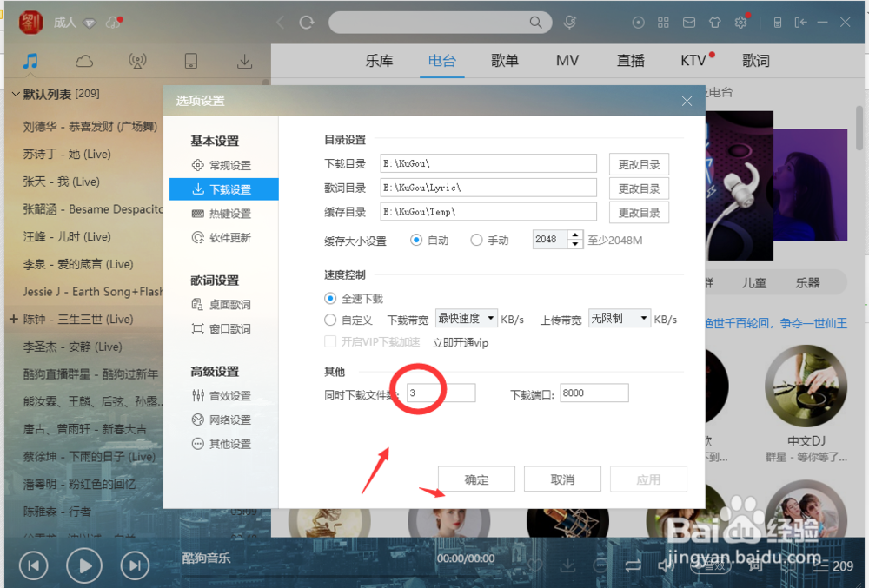Click the cloud sync icon near username
The image size is (869, 588).
click(114, 23)
